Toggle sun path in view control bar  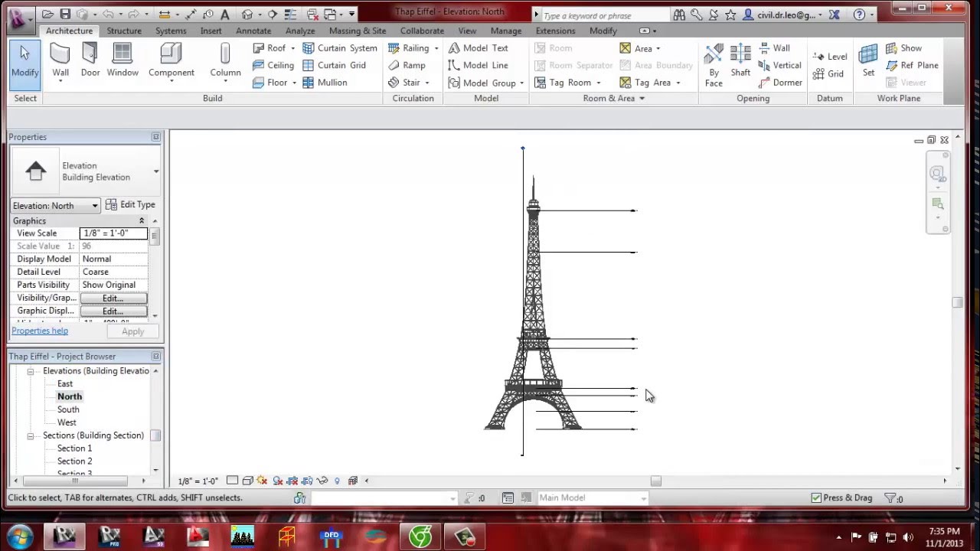pos(263,481)
